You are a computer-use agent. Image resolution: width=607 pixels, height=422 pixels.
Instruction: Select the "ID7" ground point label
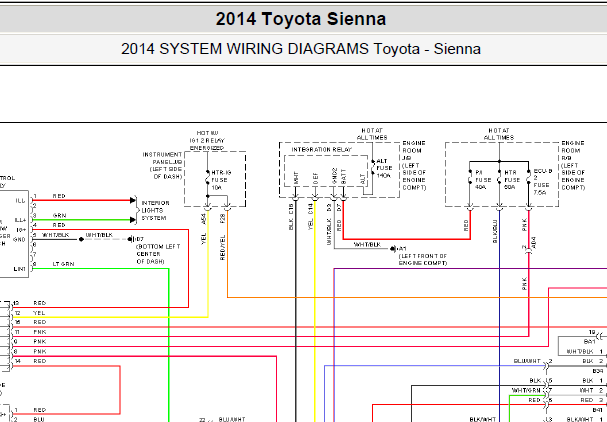click(139, 240)
